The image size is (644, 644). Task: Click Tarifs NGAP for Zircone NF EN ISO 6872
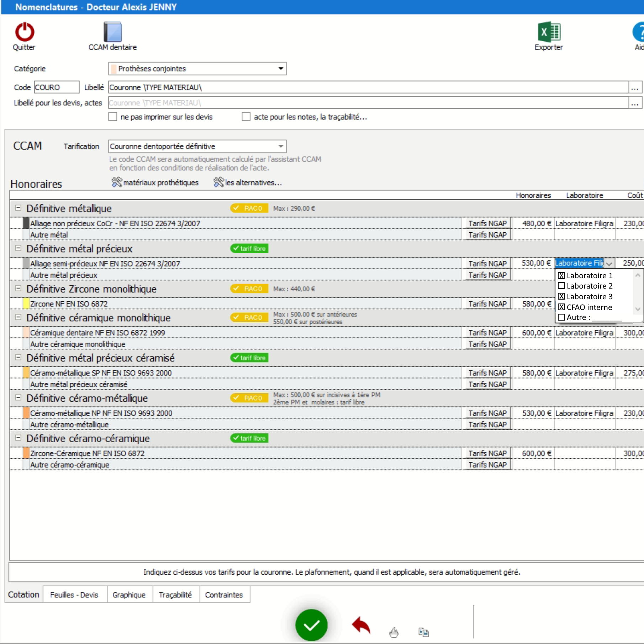pos(487,304)
